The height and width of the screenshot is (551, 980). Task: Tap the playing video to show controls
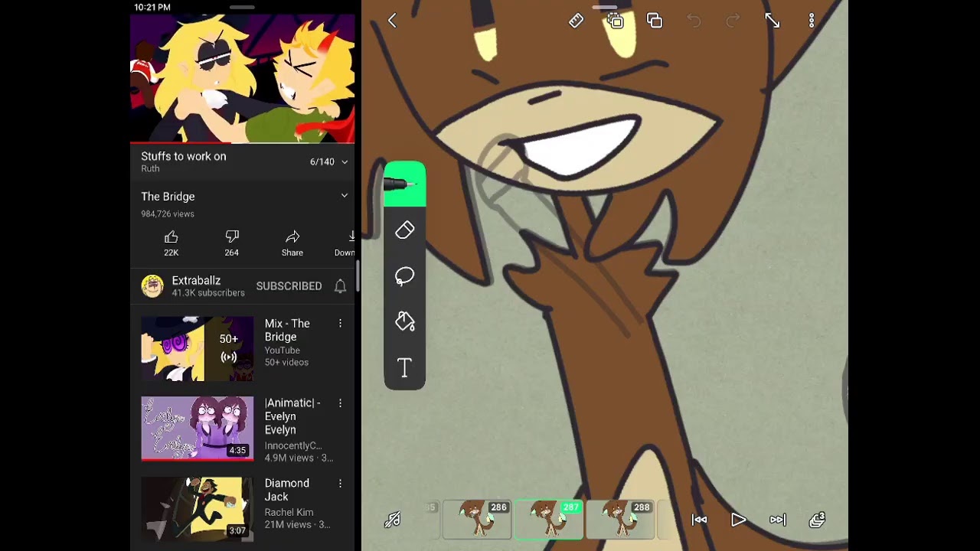[x=242, y=78]
